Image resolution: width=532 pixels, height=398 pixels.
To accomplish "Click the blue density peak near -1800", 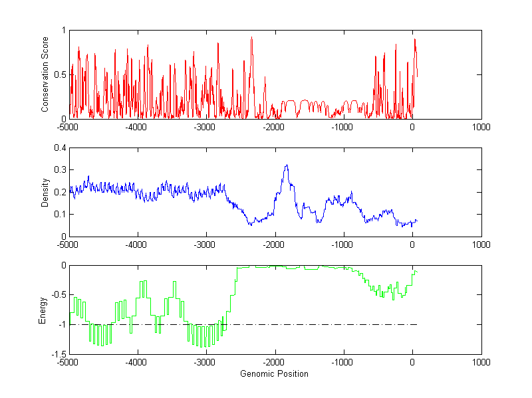I will pyautogui.click(x=287, y=165).
